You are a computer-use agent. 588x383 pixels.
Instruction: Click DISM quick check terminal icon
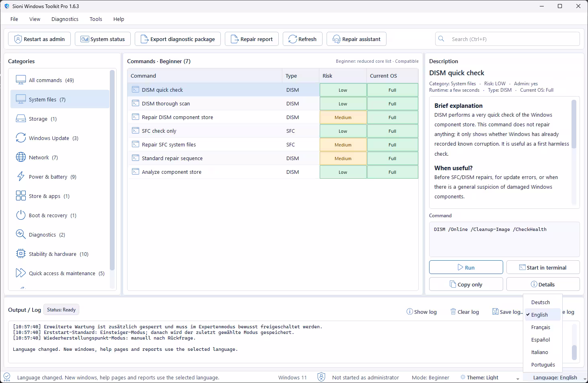136,90
